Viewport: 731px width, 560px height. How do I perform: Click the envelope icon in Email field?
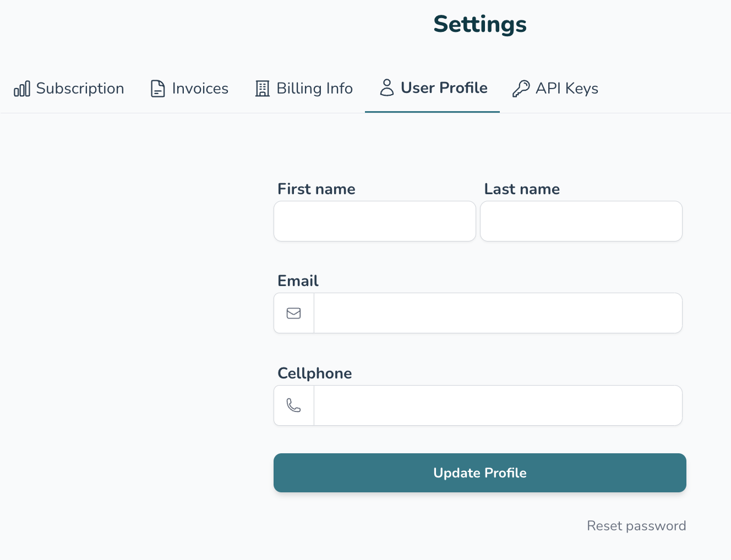tap(294, 313)
